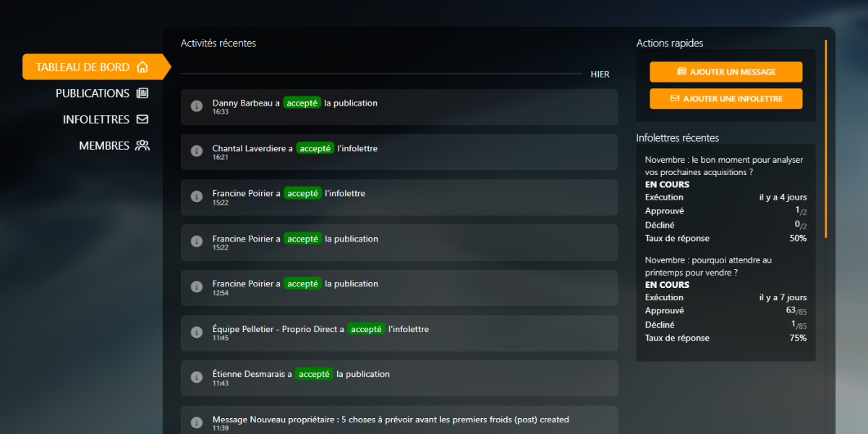
Task: Click the Actions rapides heading
Action: coord(670,43)
